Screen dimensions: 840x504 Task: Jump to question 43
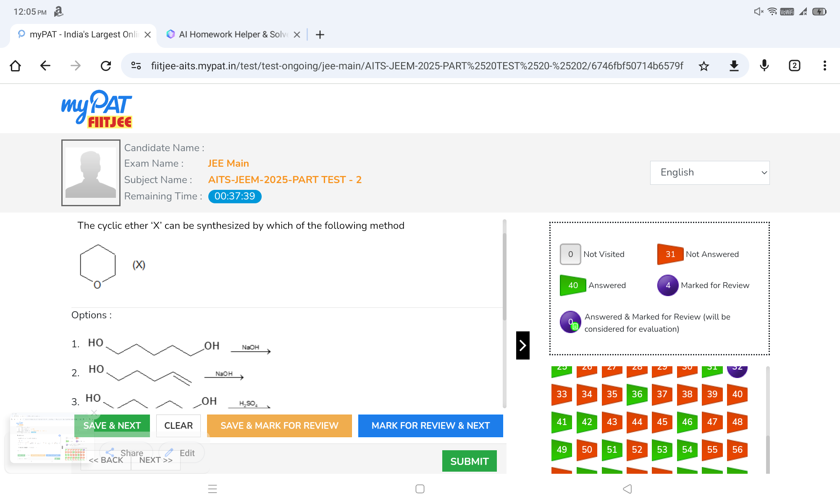pyautogui.click(x=612, y=422)
